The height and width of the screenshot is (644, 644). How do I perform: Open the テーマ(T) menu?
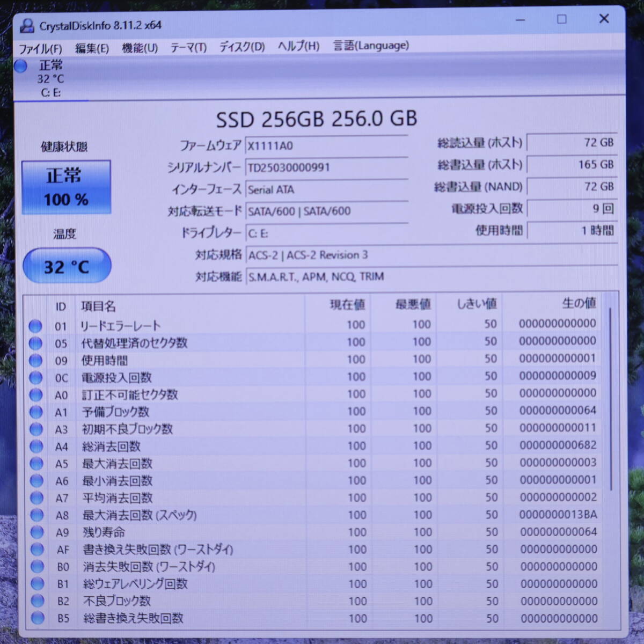188,47
